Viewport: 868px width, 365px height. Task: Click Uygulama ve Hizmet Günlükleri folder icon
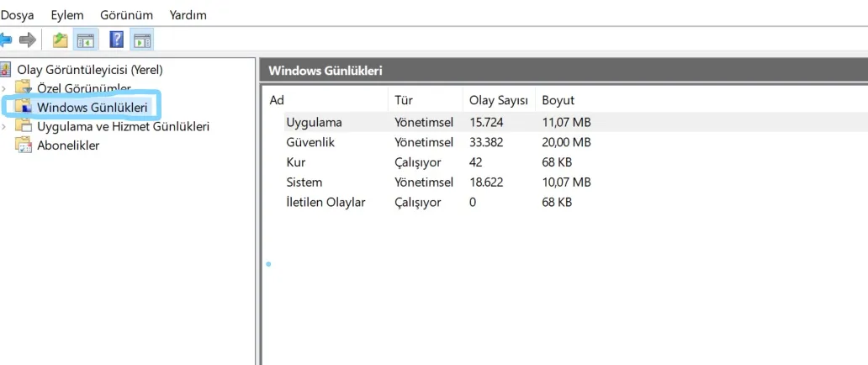[x=24, y=125]
